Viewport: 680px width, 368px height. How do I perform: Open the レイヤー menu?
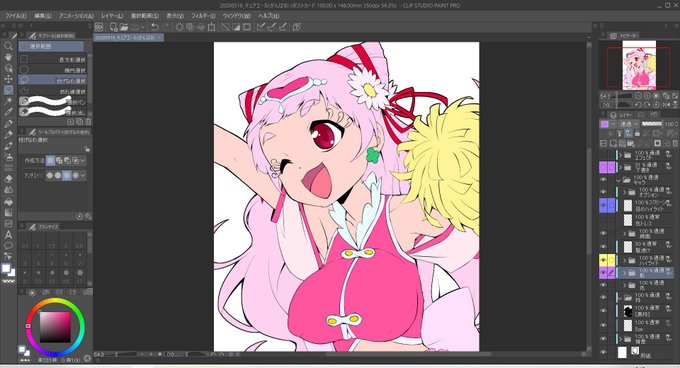112,16
